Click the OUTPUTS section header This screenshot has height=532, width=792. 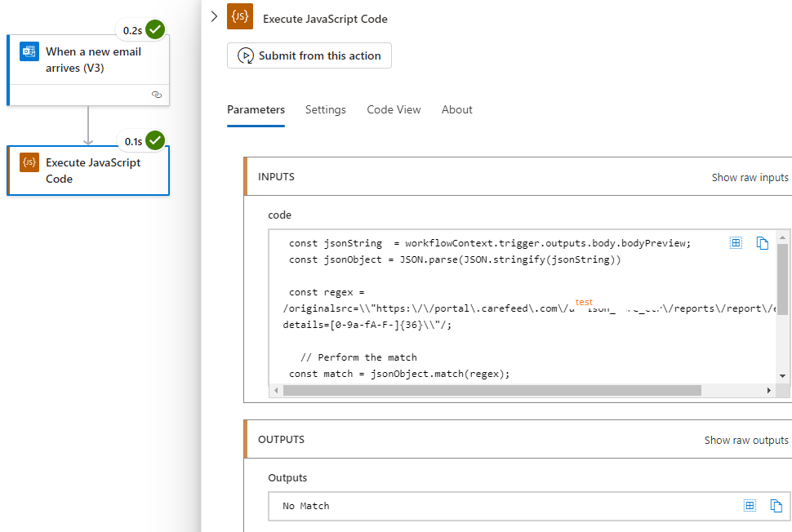pyautogui.click(x=518, y=439)
